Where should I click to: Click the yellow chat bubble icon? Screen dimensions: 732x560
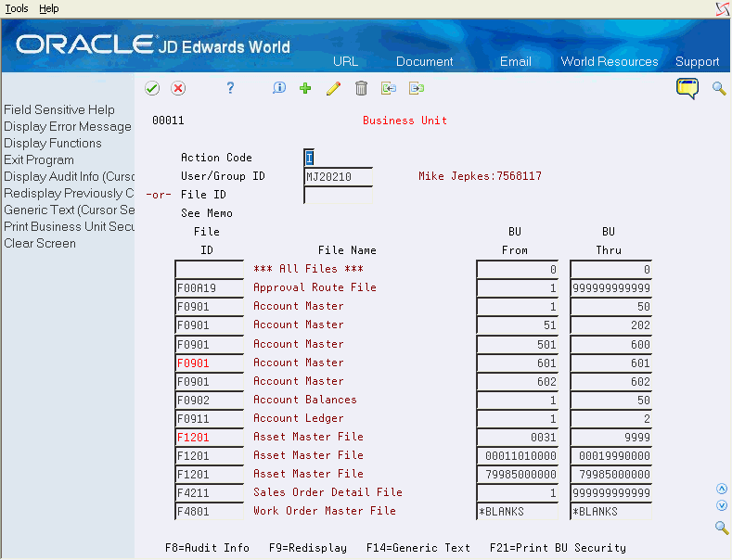pyautogui.click(x=687, y=88)
